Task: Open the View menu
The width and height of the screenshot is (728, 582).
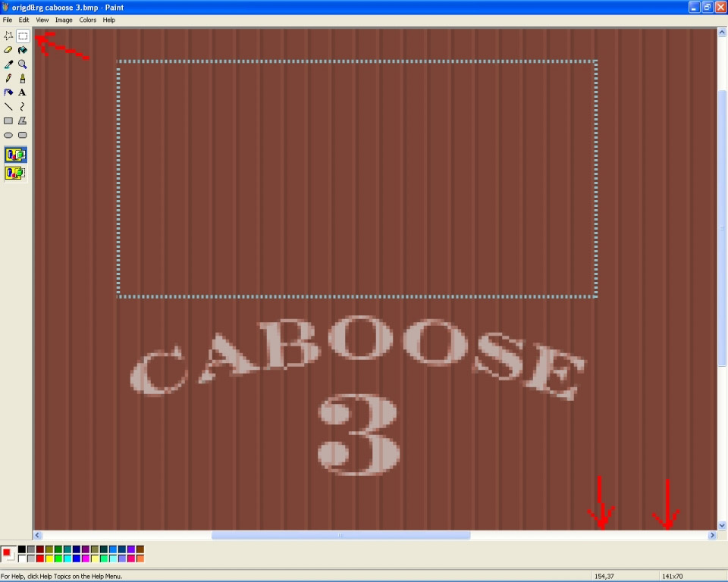Action: (x=42, y=20)
